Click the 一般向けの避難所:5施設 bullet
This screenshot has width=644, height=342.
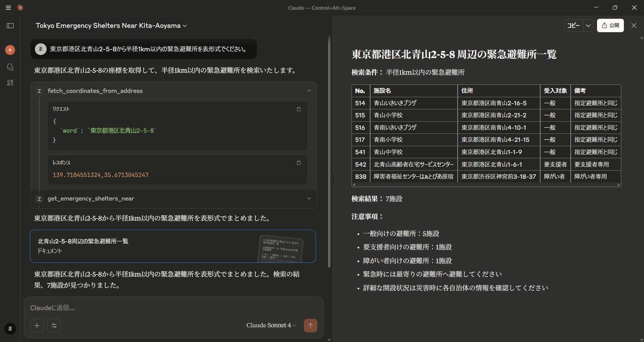point(401,234)
